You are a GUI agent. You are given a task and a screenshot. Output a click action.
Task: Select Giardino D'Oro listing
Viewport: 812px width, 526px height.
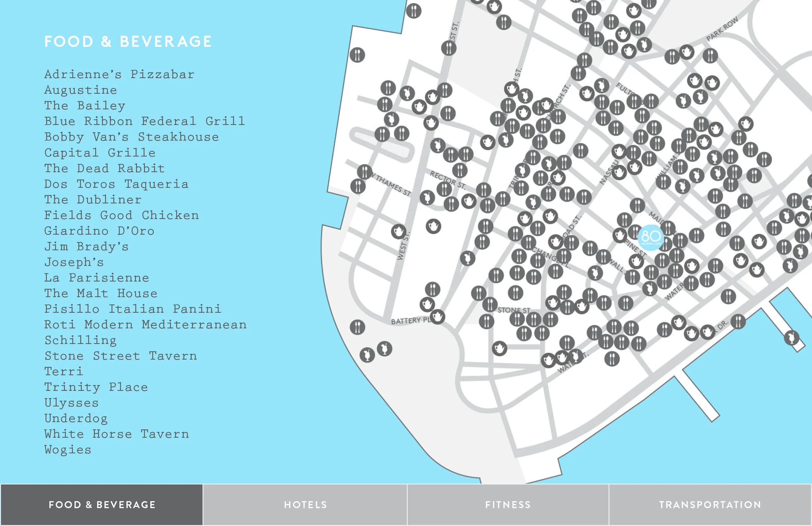click(99, 231)
